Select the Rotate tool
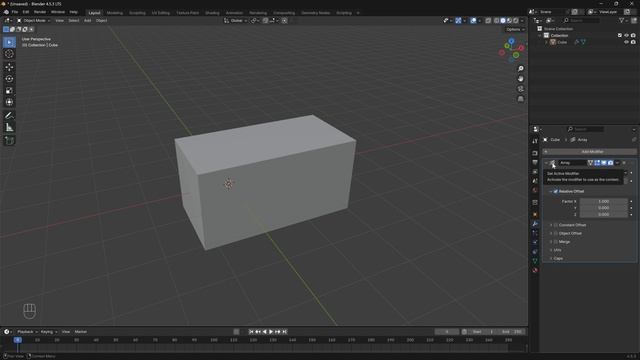640x360 pixels. tap(9, 79)
